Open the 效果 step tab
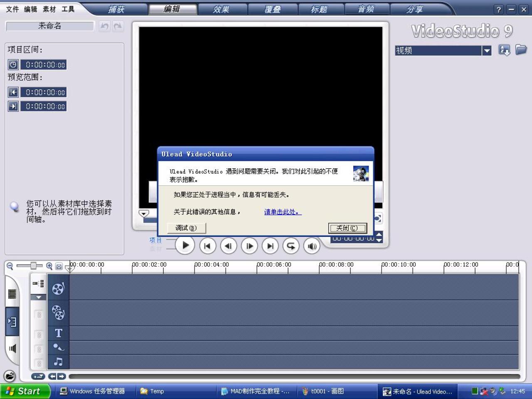Screen dimensions: 532x399 click(x=221, y=9)
